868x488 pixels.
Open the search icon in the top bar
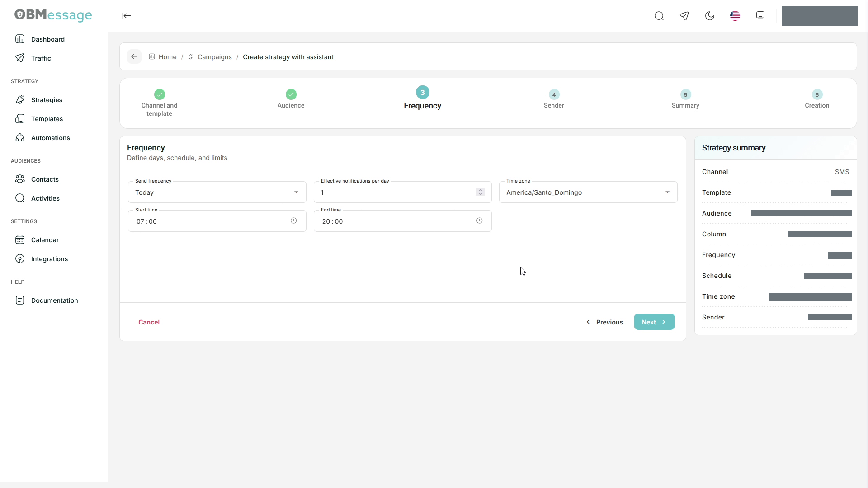659,16
